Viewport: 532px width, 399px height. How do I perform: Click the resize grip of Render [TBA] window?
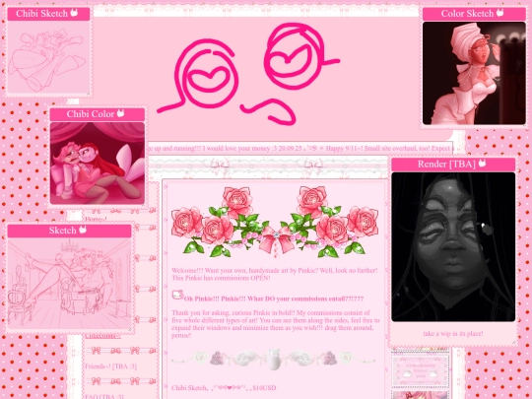[x=513, y=342]
